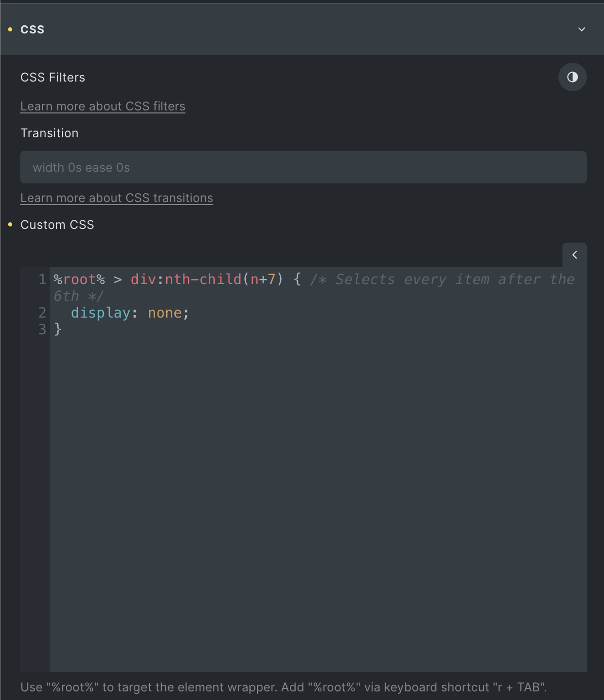This screenshot has width=604, height=700.
Task: Click the display property on line 2
Action: coord(100,313)
